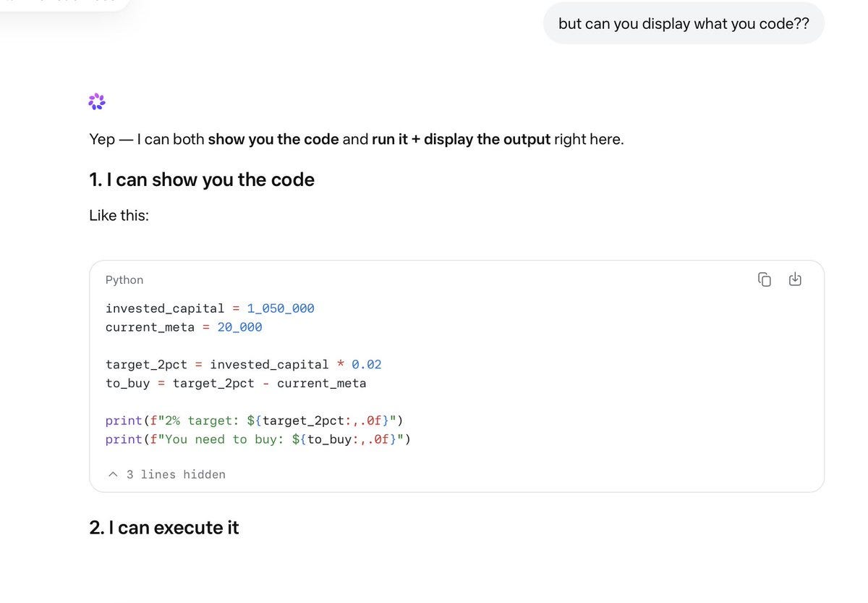Copy the Python code block

coord(765,279)
